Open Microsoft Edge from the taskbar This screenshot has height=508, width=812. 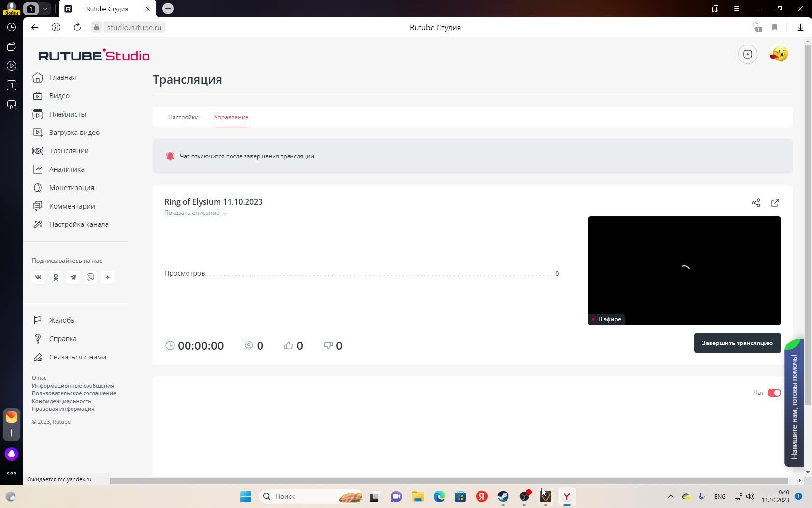pyautogui.click(x=439, y=496)
